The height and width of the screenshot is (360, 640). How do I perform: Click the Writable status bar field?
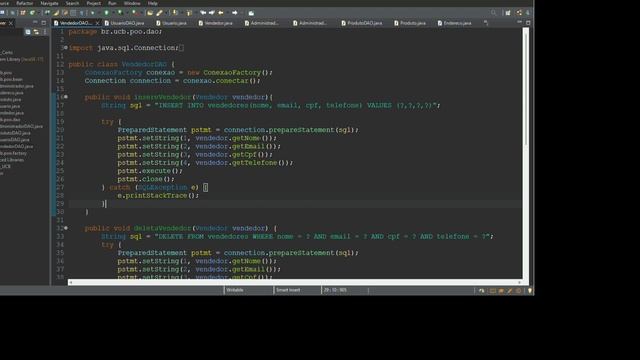[x=248, y=290]
